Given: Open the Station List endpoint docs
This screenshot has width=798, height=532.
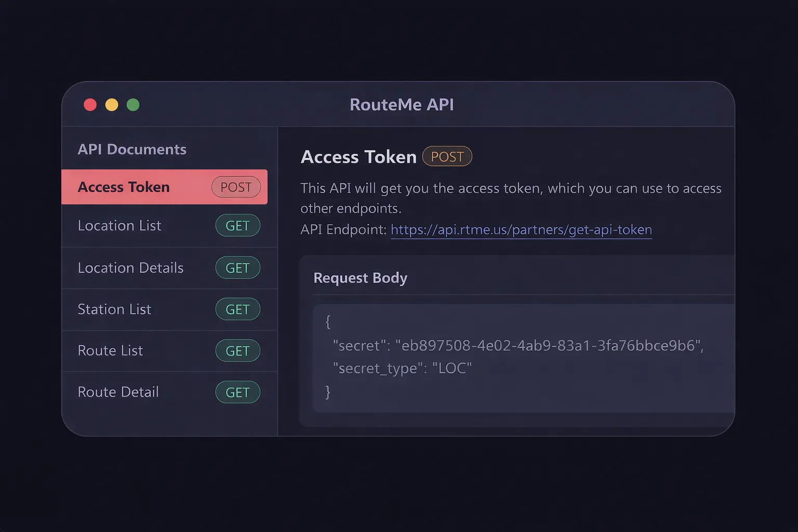Looking at the screenshot, I should [x=114, y=309].
